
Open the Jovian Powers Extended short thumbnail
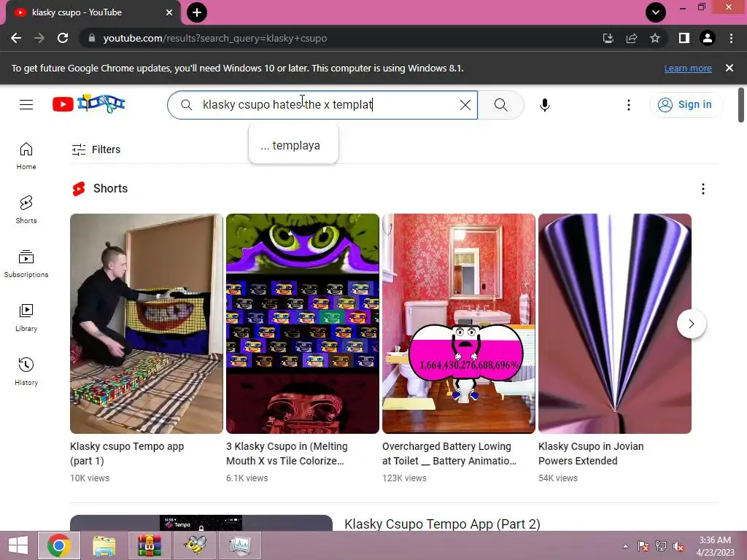pyautogui.click(x=615, y=324)
